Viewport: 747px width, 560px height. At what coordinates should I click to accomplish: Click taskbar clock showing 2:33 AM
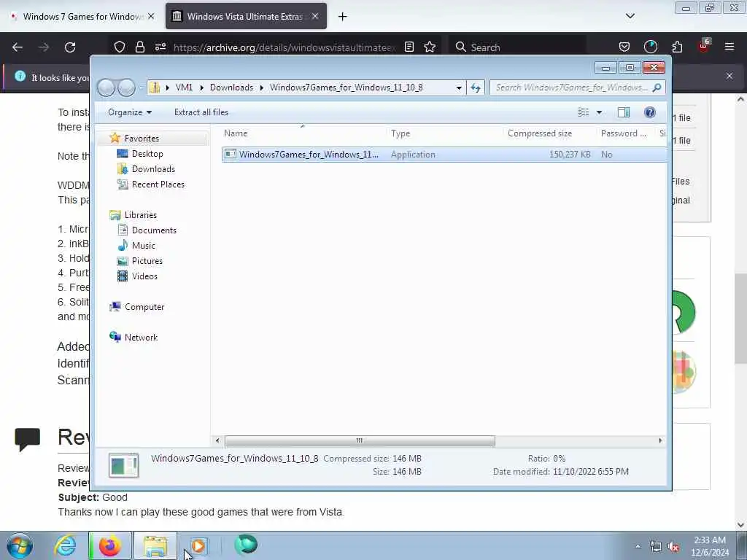tap(710, 546)
